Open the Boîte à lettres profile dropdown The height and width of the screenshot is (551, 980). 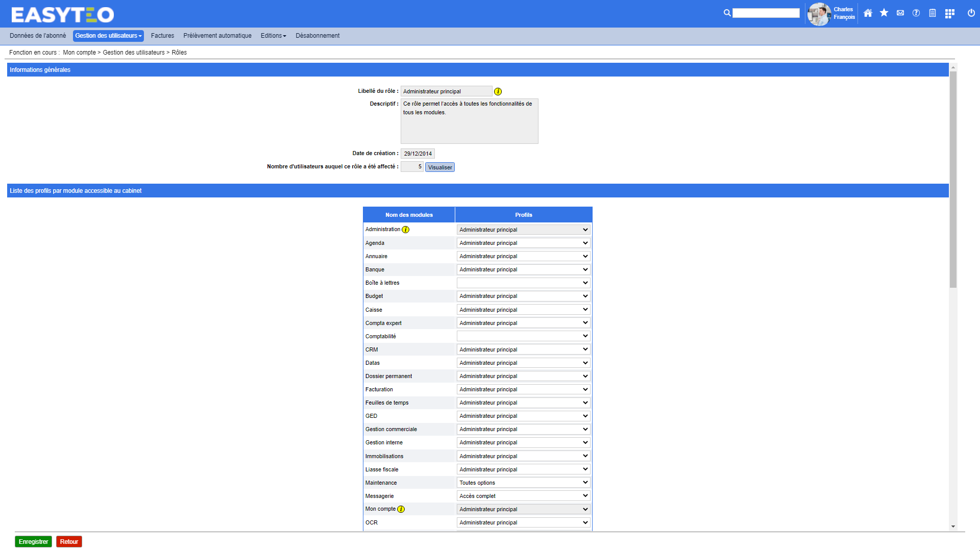pyautogui.click(x=523, y=283)
